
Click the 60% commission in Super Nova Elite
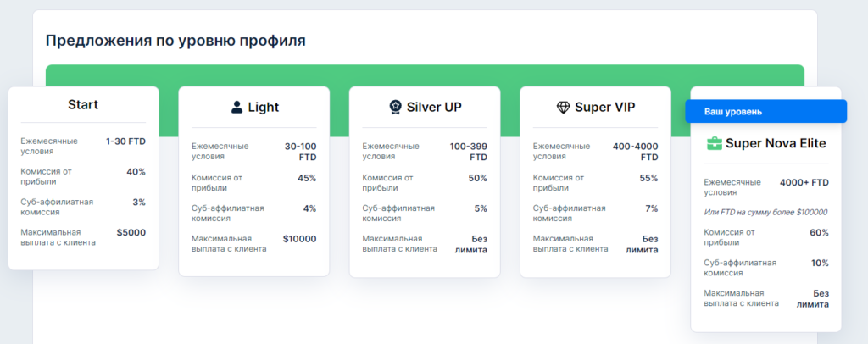[x=820, y=232]
